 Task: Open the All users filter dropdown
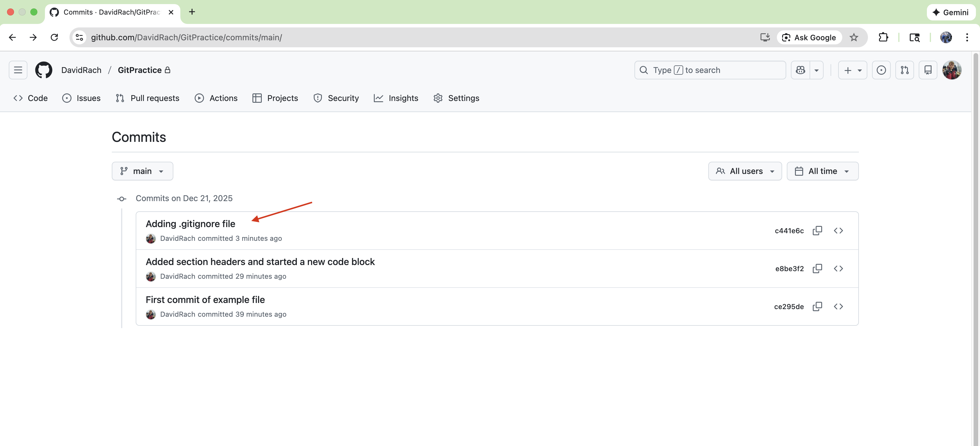click(745, 171)
